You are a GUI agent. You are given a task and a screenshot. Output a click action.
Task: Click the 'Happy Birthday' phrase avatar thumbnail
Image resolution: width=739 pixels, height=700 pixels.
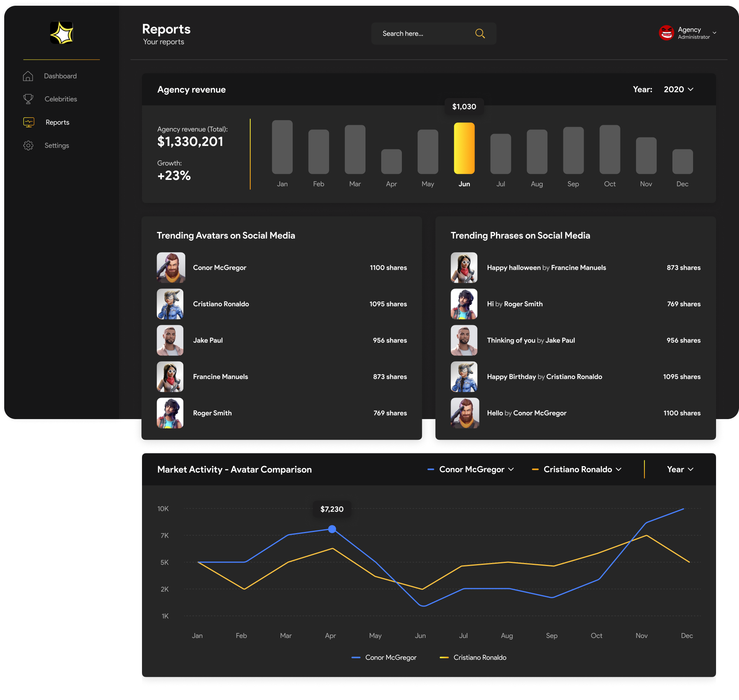coord(464,377)
